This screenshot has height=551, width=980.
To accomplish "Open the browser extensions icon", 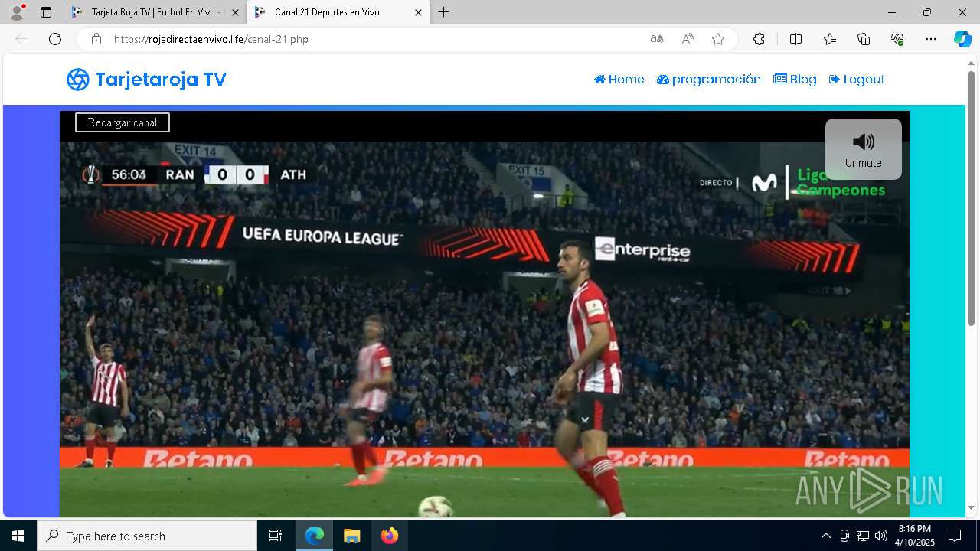I will click(x=759, y=39).
